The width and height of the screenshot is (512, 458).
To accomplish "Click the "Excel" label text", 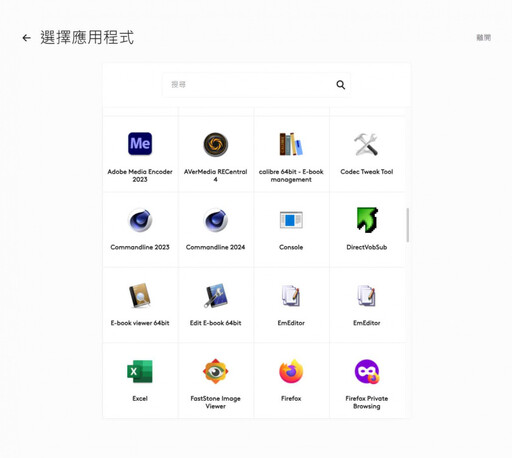I will (x=140, y=399).
